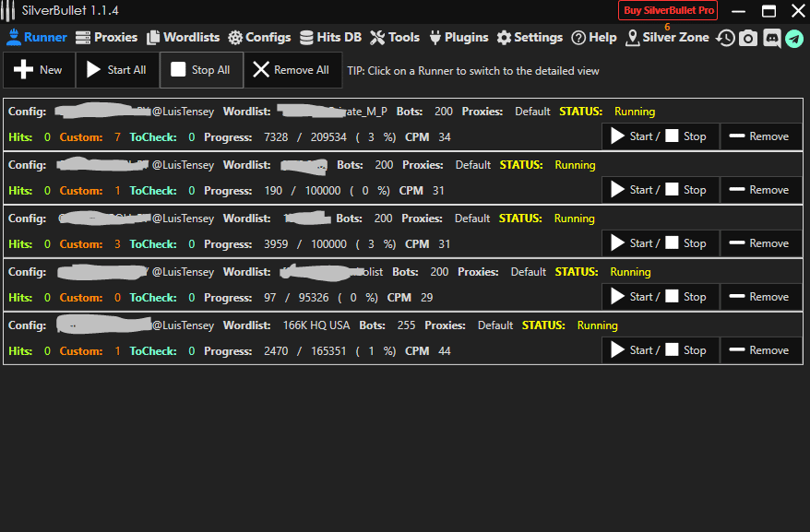
Task: Click the CPM value '29'
Action: tap(426, 298)
